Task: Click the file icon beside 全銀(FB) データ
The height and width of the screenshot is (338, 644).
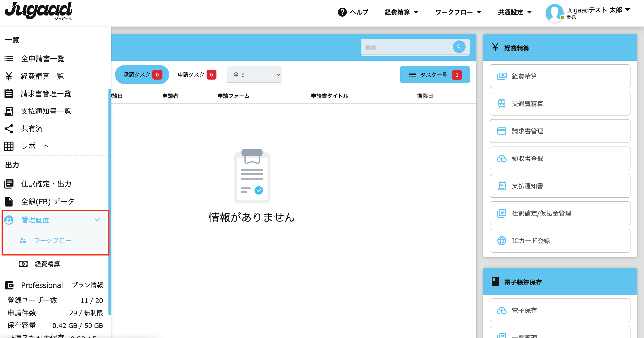Action: [9, 201]
